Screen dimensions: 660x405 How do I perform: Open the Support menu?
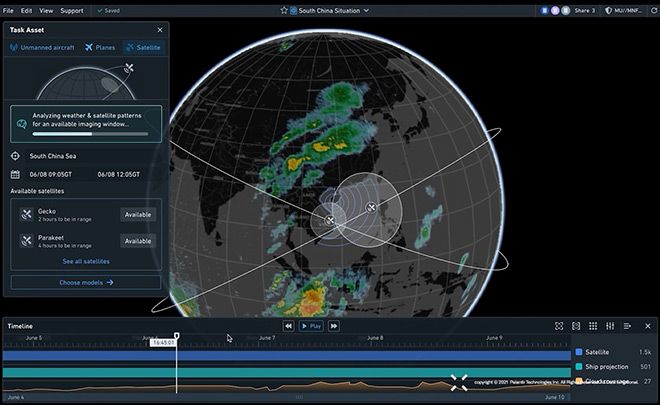tap(72, 11)
